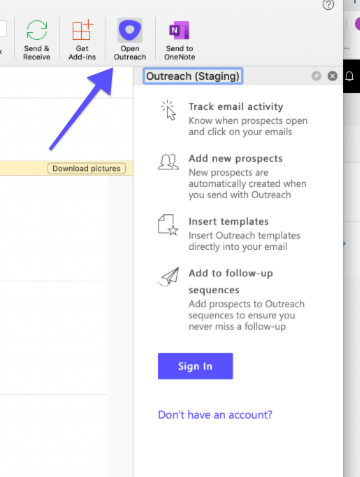Click the Insert templates document icon
Viewport: 360px width, 477px height.
pos(168,225)
